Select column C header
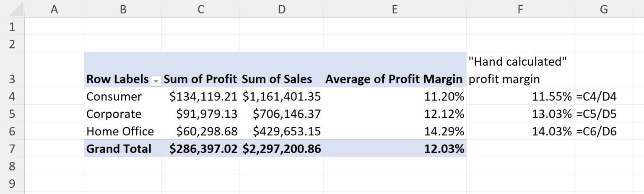Image resolution: width=644 pixels, height=194 pixels. coord(201,9)
